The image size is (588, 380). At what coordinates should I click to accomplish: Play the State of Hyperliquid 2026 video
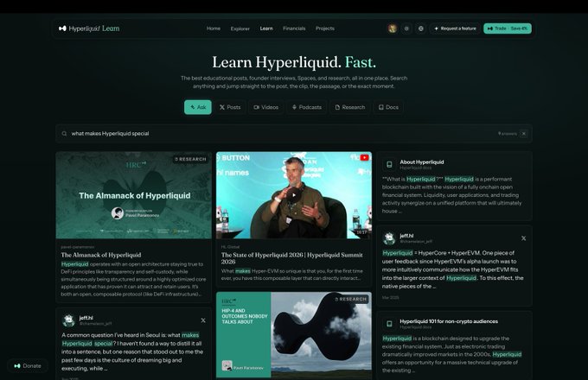[x=294, y=194]
